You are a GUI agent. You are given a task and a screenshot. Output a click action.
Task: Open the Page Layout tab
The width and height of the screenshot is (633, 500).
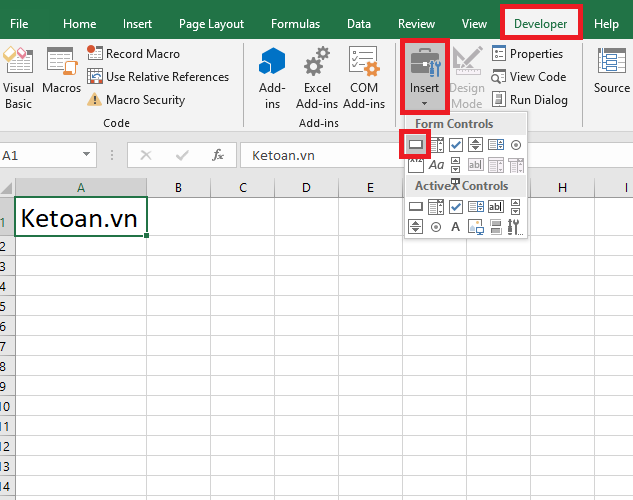212,23
